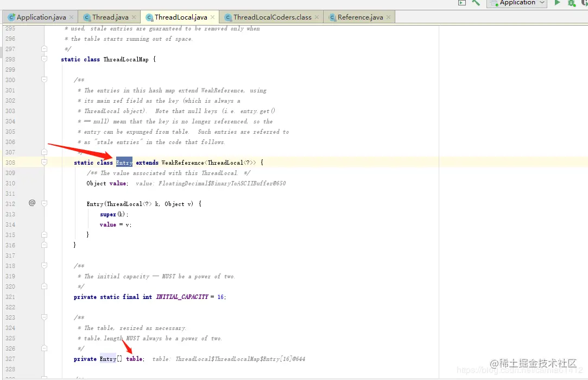Click line number 321 in the gutter
Image resolution: width=588 pixels, height=380 pixels.
[x=10, y=297]
